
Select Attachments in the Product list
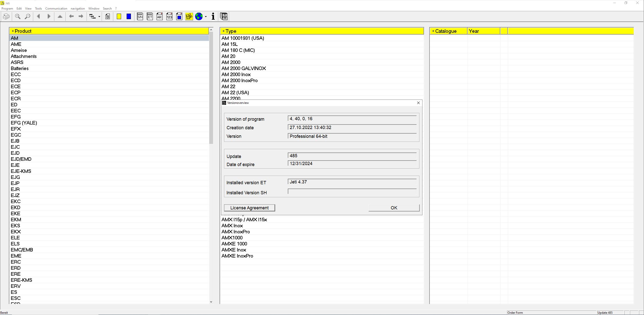tap(109, 56)
